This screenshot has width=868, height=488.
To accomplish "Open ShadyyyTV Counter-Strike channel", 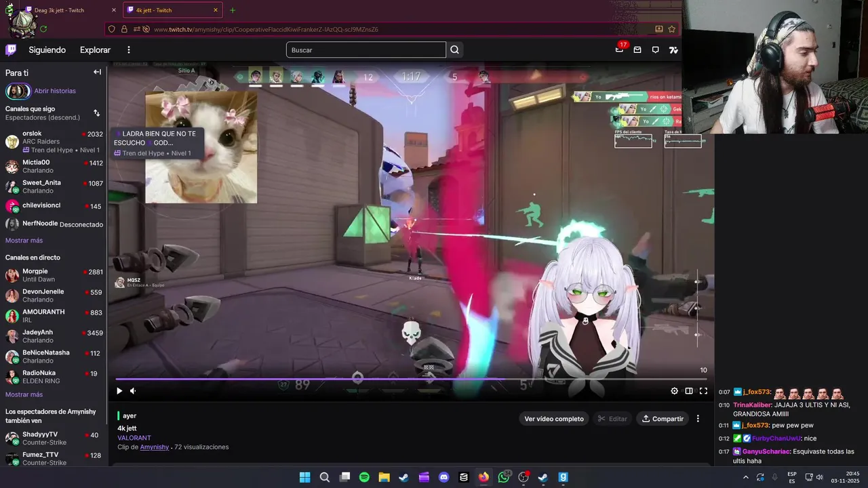I will (x=54, y=438).
